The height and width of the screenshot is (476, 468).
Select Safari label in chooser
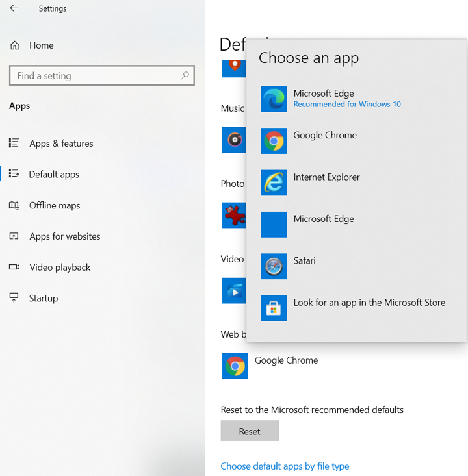point(304,261)
